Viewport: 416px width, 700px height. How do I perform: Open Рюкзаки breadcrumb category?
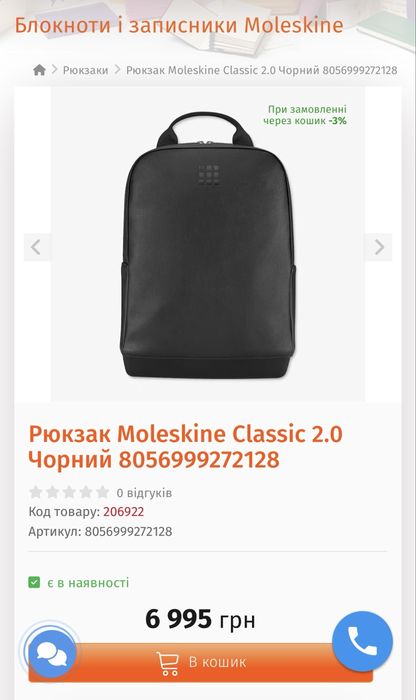85,70
